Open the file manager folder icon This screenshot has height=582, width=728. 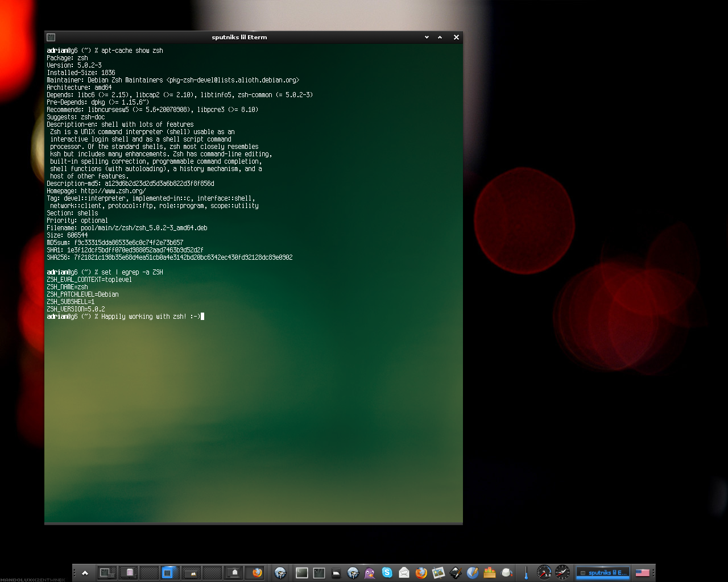click(x=336, y=573)
